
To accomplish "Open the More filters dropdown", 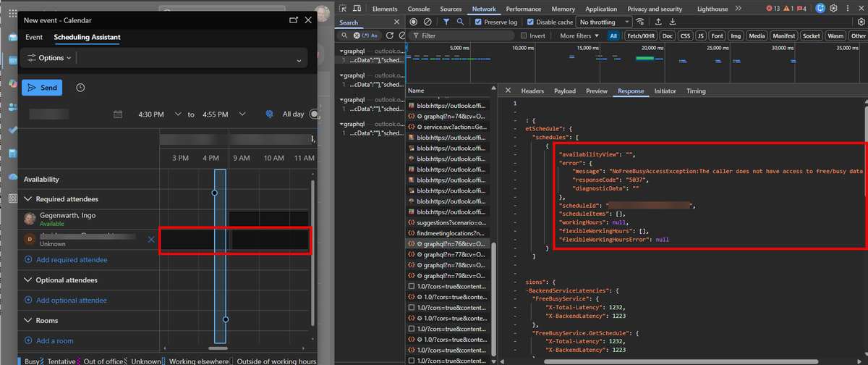I will tap(579, 35).
